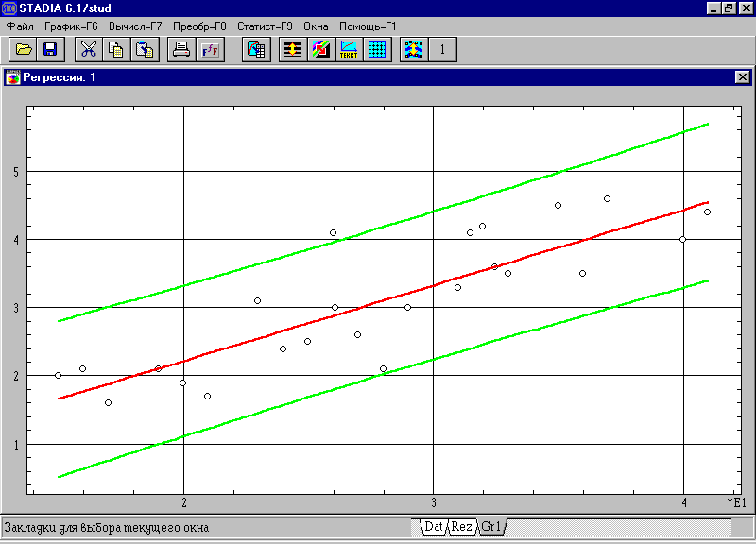
Task: Switch to the Dat tab
Action: tap(433, 527)
